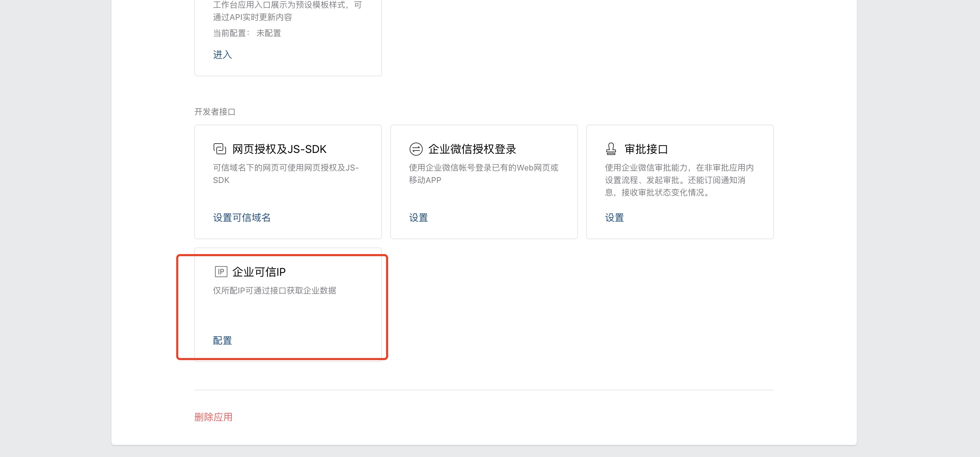Open 设置 under 企业微信授权登录
Viewport: 980px width, 457px height.
418,218
